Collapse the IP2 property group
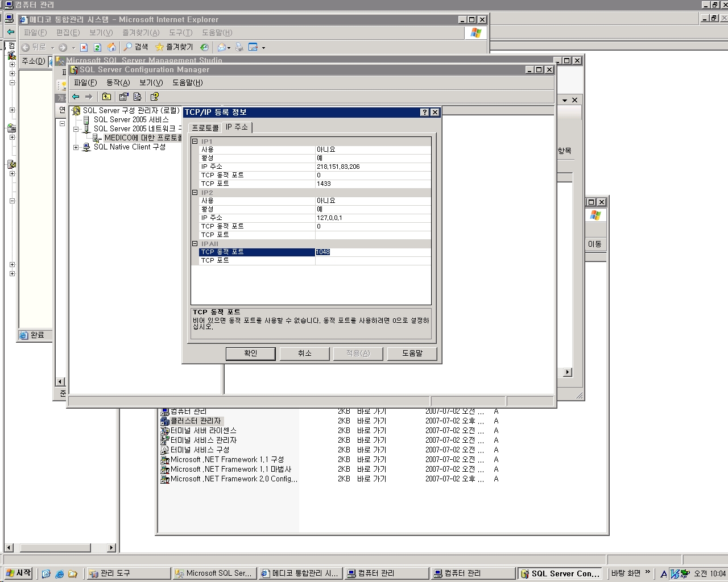Image resolution: width=728 pixels, height=582 pixels. [195, 192]
